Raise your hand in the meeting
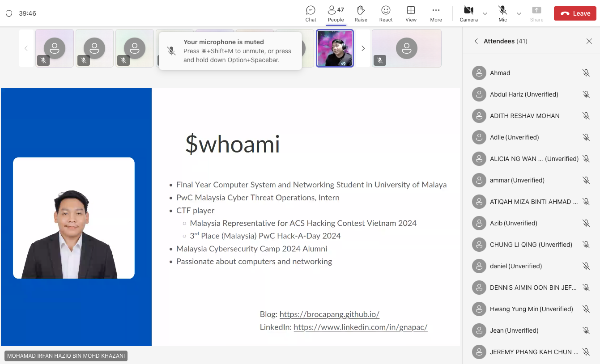Screen dimensions: 600x364 (x=361, y=13)
